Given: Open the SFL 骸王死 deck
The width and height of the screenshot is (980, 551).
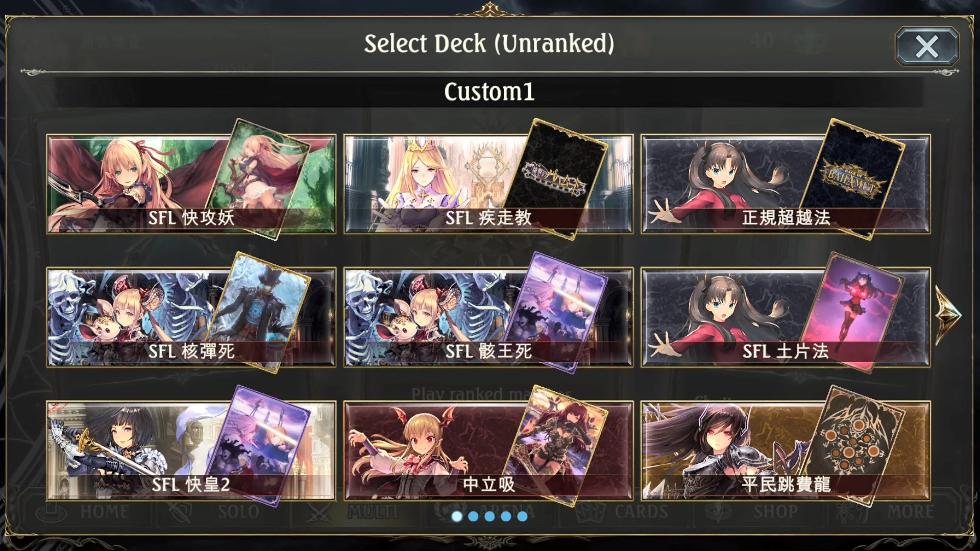Looking at the screenshot, I should [488, 317].
